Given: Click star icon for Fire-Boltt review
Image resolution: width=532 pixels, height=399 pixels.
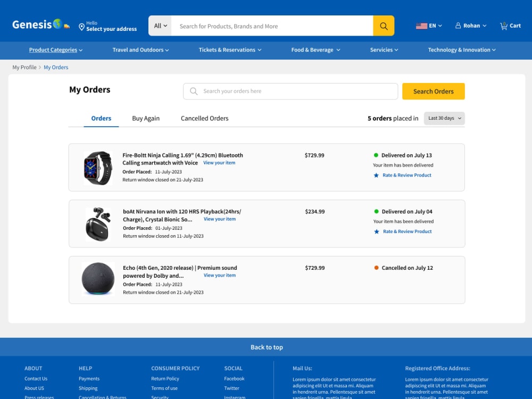Looking at the screenshot, I should (376, 176).
